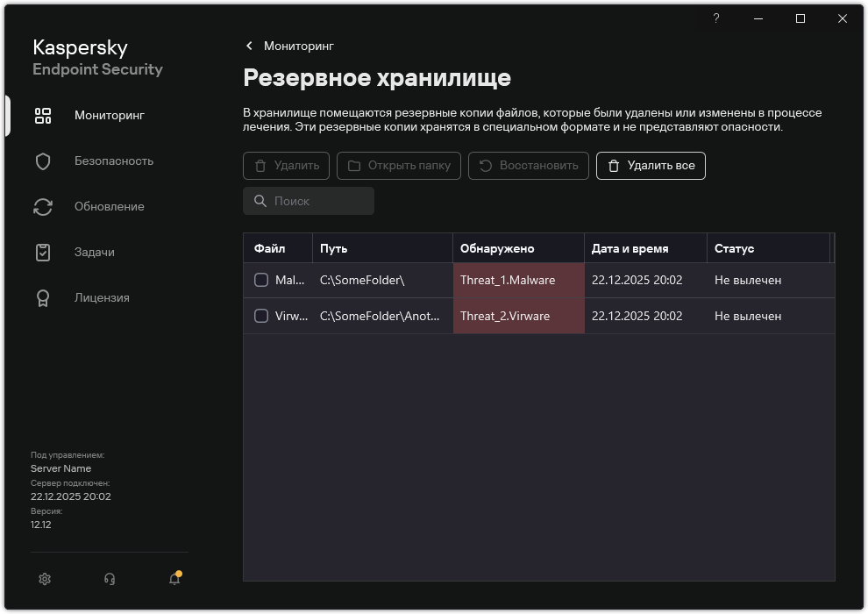Select the Threat_1.Malware detection cell
The width and height of the screenshot is (868, 614).
[507, 280]
